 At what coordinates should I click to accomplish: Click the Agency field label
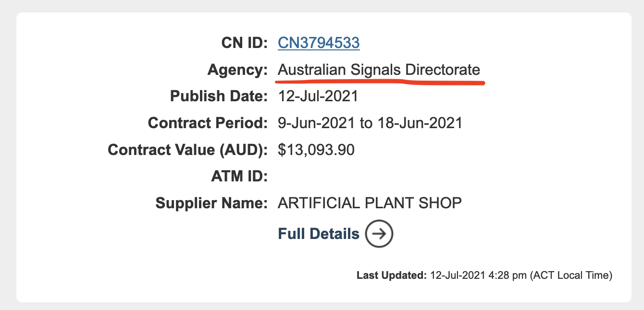click(237, 70)
